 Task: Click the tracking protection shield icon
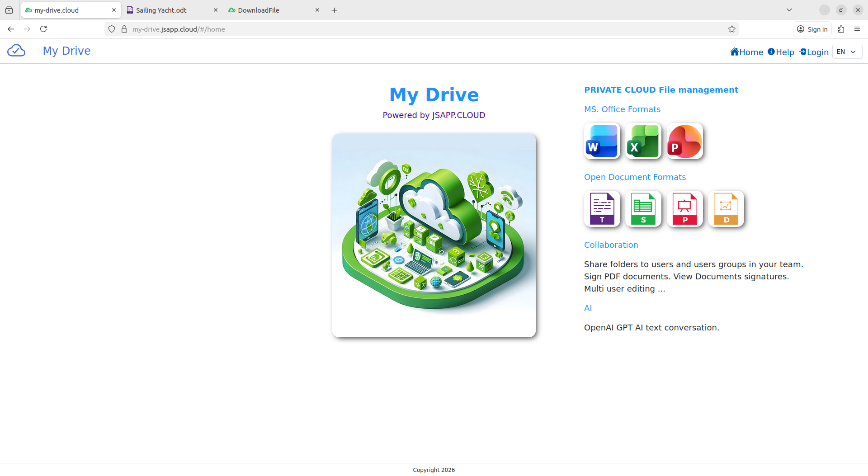tap(111, 29)
